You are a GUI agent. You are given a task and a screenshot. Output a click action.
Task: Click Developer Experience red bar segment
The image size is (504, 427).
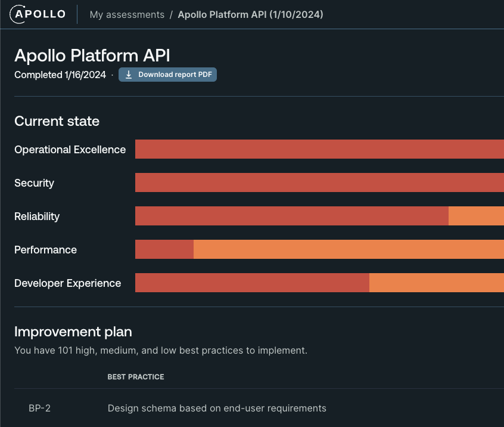253,283
